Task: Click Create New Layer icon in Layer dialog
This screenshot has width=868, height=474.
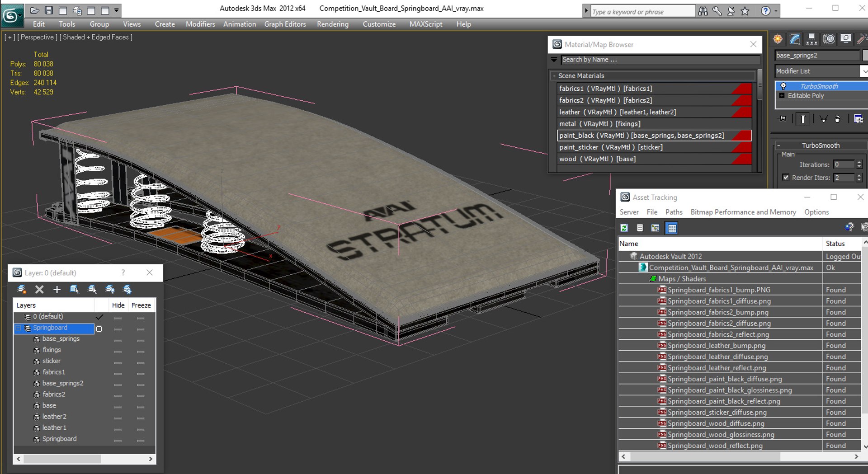Action: click(21, 289)
